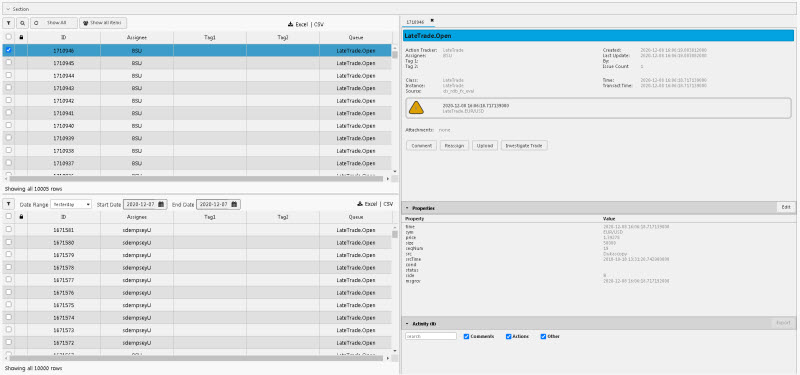
Task: Toggle select-all checkbox in bottom table header
Action: [9, 216]
